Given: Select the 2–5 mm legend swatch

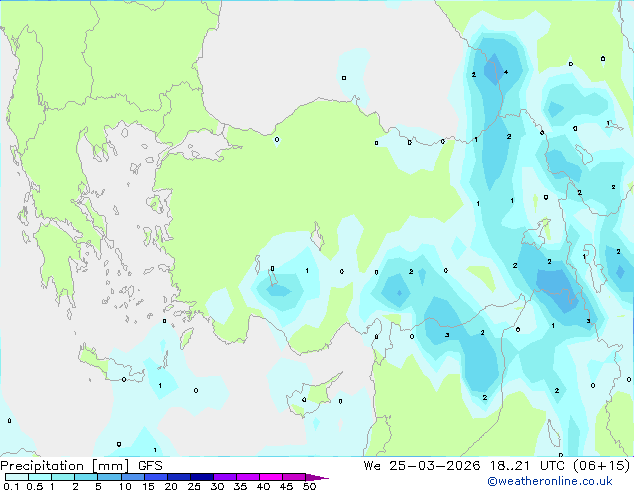Looking at the screenshot, I should [86, 477].
